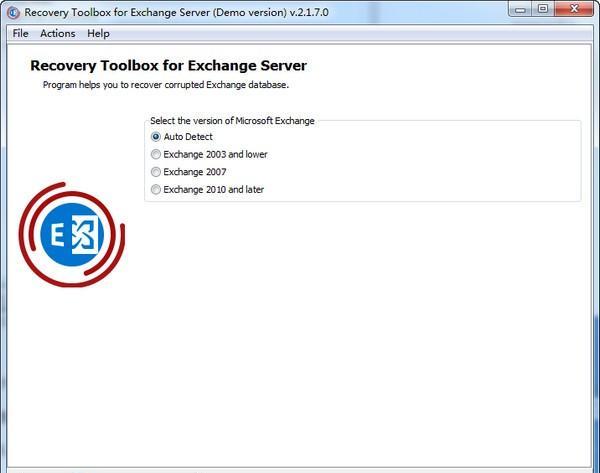Click the 'Recovery Toolbox for Exchange Server' heading
The image size is (600, 473).
pos(168,65)
